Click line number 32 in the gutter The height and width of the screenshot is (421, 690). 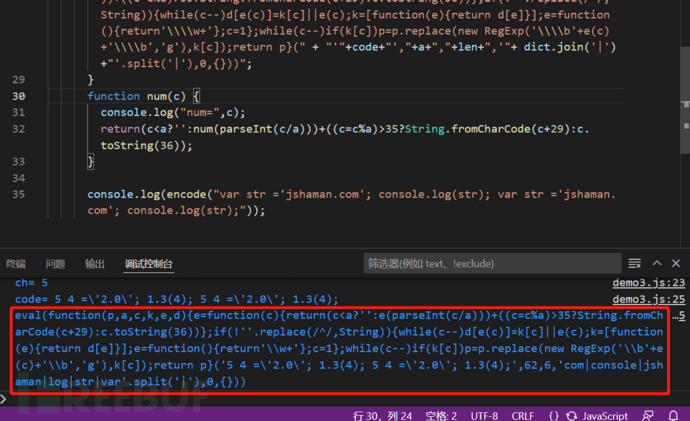pos(18,129)
